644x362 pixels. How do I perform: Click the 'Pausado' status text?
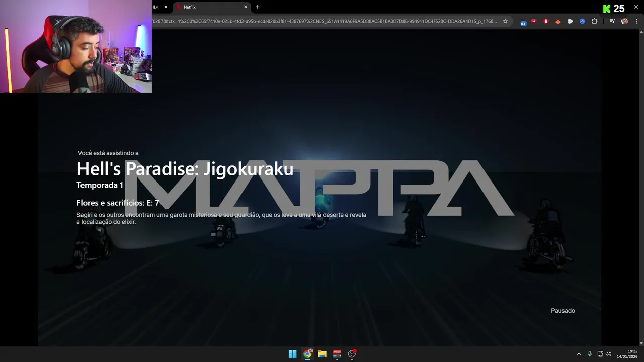click(x=563, y=311)
